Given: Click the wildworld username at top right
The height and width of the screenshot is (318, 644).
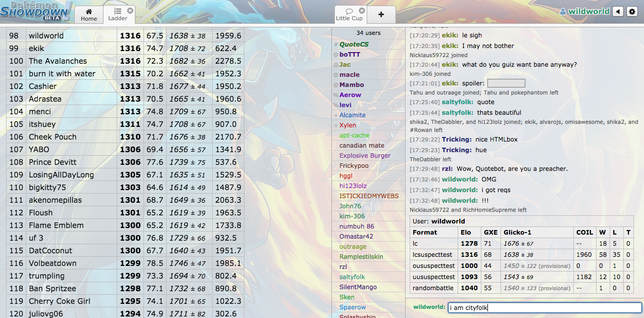Looking at the screenshot, I should 588,12.
